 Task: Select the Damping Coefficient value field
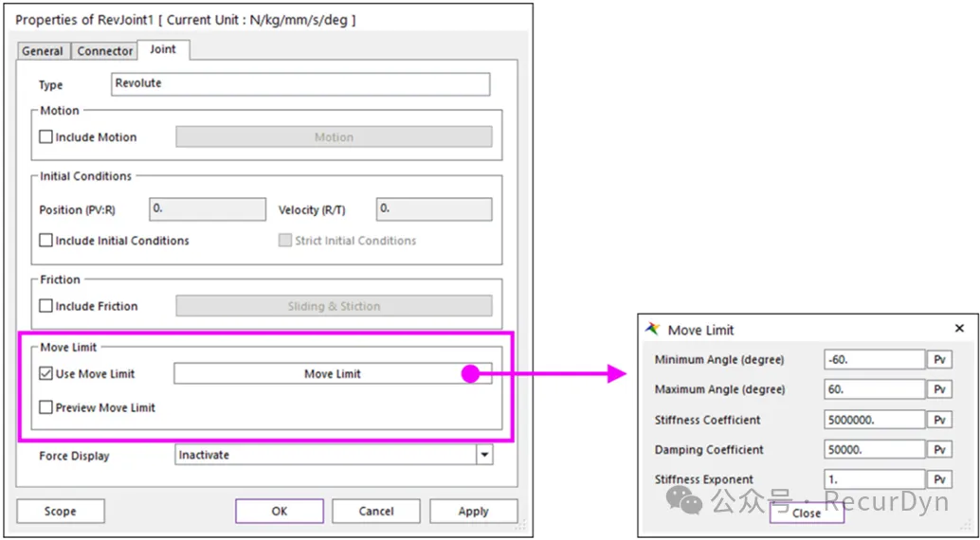(874, 450)
